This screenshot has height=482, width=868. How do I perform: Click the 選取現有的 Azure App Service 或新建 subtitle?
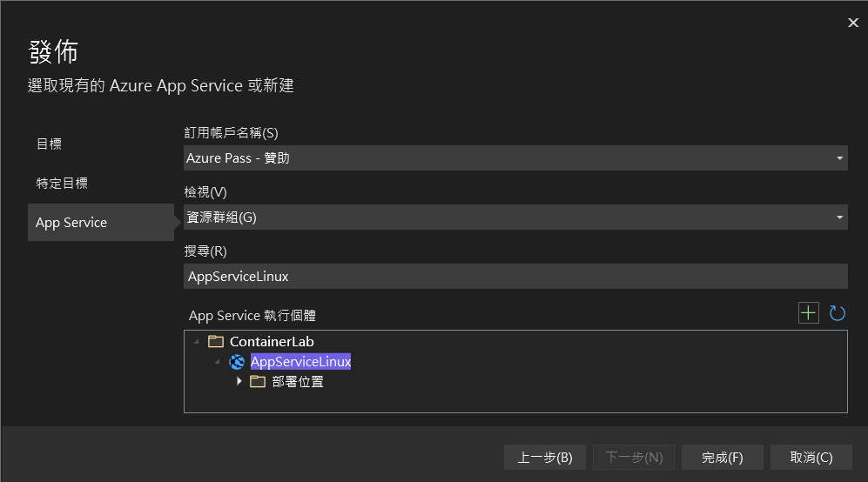click(160, 86)
